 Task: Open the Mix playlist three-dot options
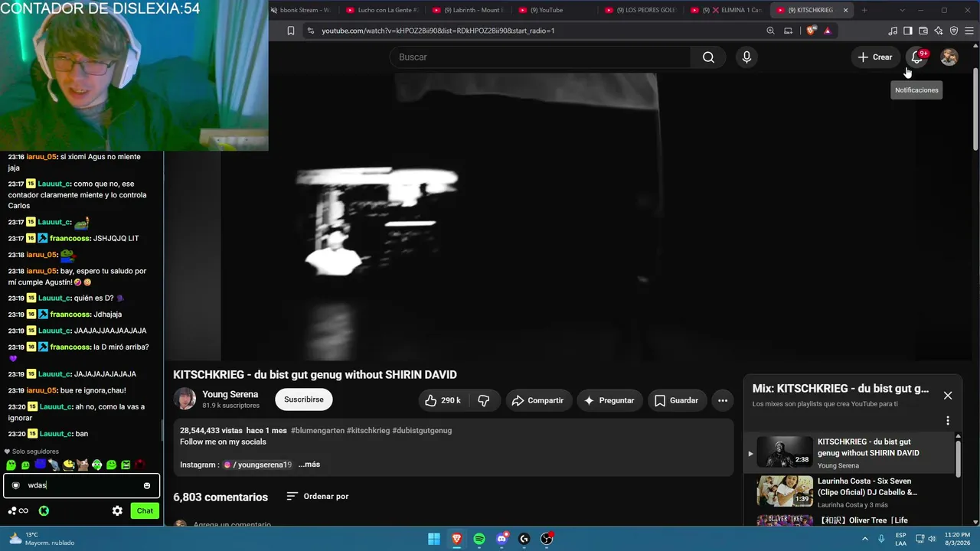pyautogui.click(x=948, y=421)
